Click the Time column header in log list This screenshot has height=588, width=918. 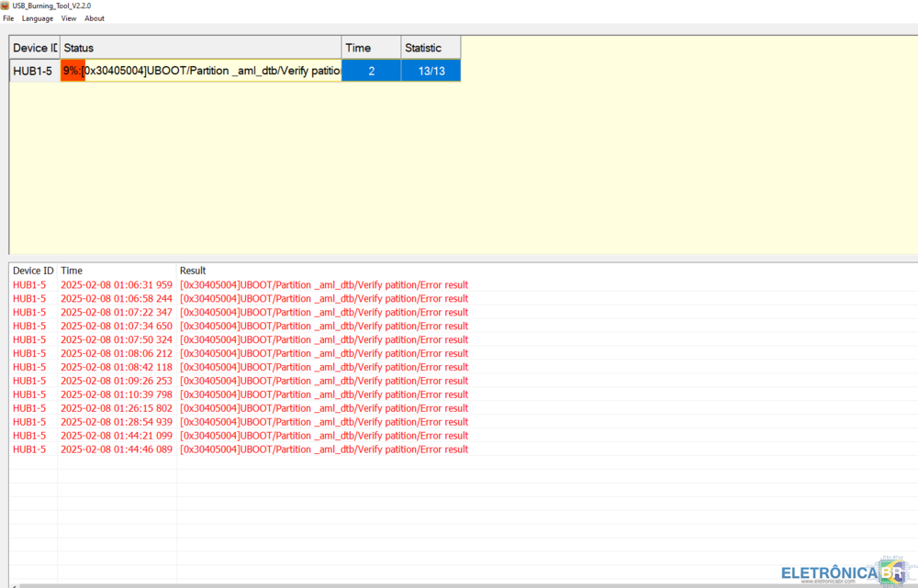pos(72,271)
